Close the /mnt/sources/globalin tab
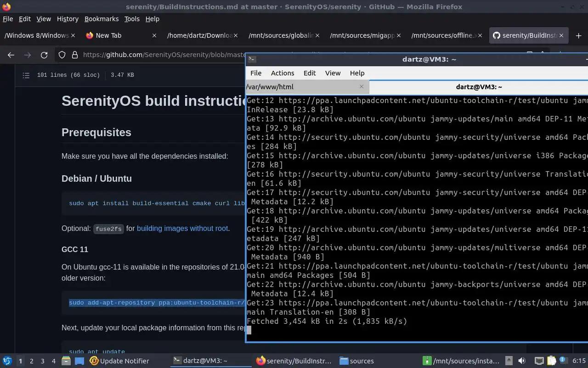588x368 pixels. 317,35
